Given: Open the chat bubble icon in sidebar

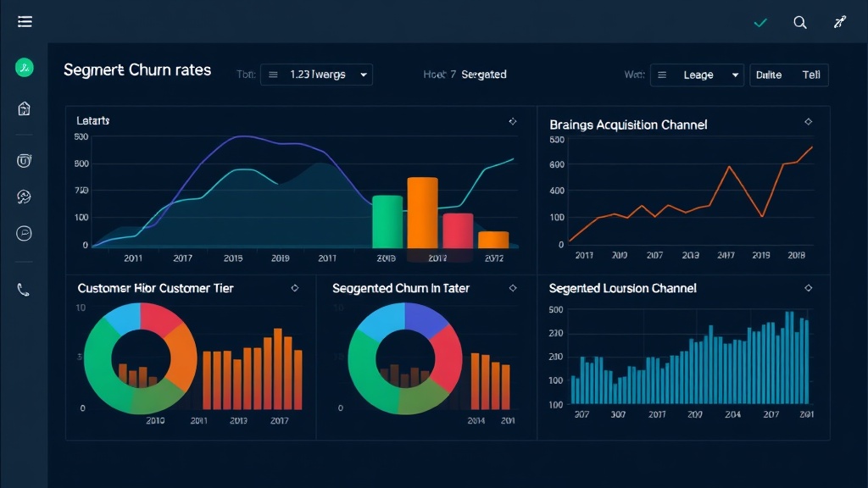Looking at the screenshot, I should point(24,234).
